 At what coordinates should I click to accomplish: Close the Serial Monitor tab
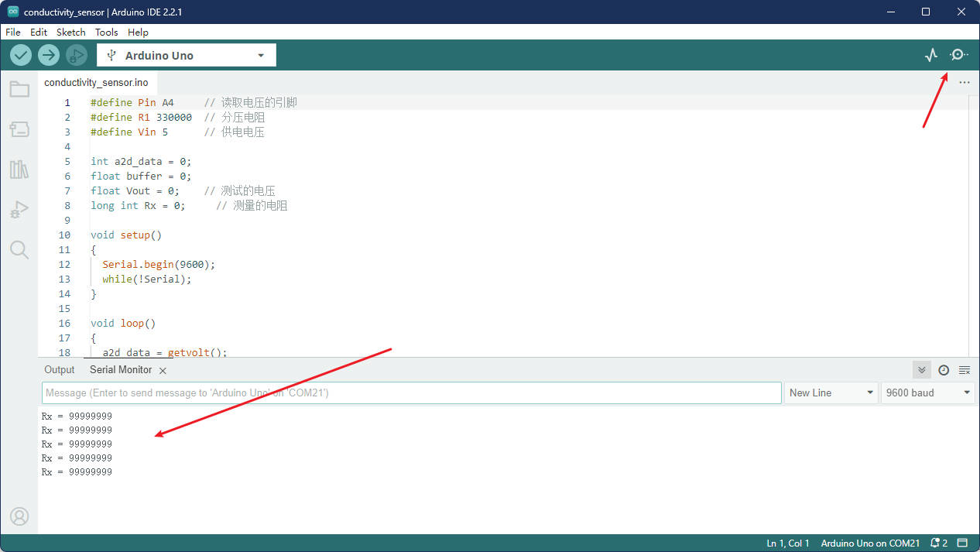tap(163, 371)
